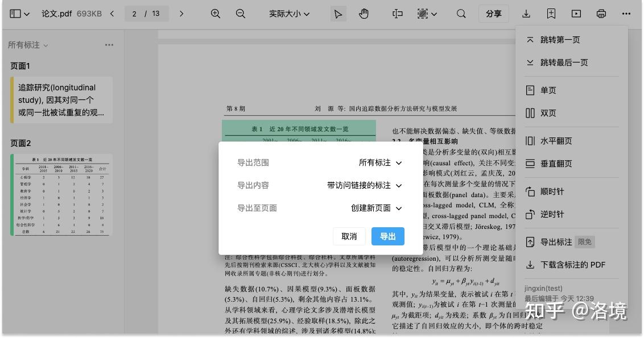Click the 表1 近20年不同领域发文数一览 table title
The height and width of the screenshot is (338, 644).
pos(300,129)
